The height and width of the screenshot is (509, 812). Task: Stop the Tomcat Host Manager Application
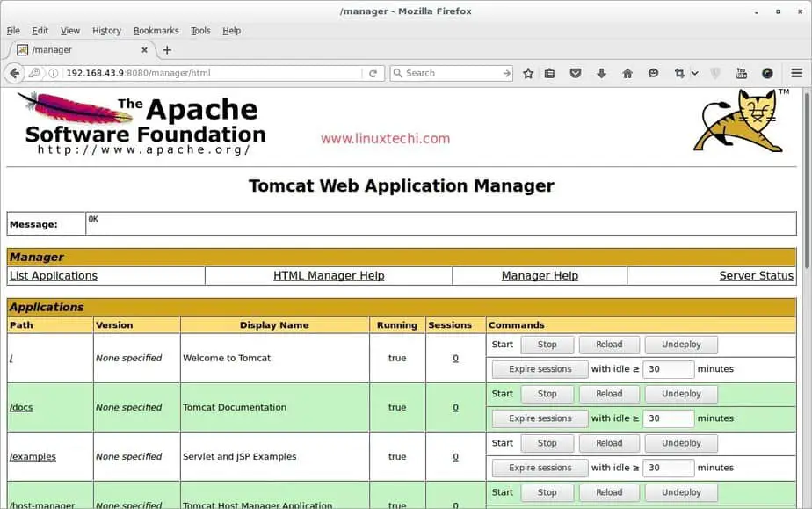point(547,492)
